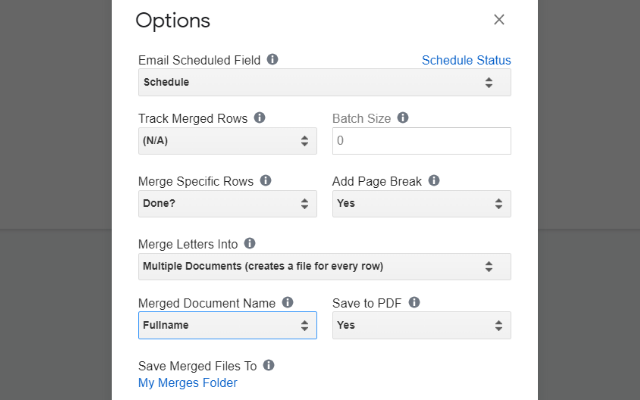
Task: Click info icon next to Track Merged Rows
Action: [x=259, y=118]
